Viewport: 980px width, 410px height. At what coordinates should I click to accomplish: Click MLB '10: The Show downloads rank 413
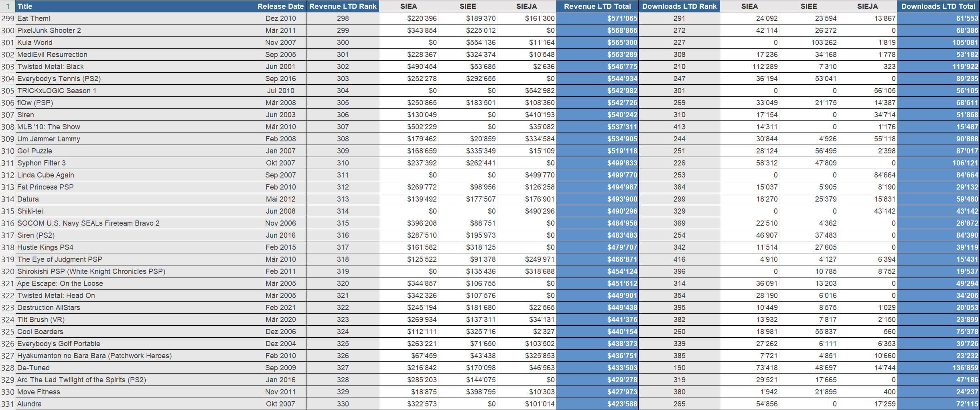pyautogui.click(x=679, y=127)
